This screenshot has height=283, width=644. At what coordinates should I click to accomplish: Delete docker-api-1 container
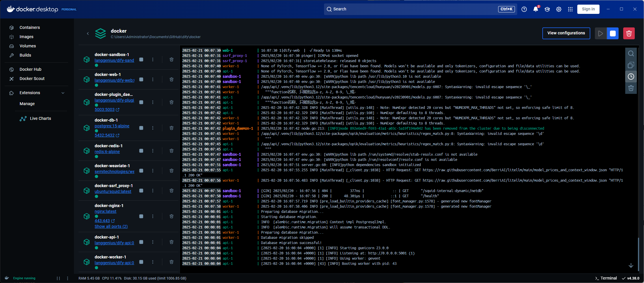[x=172, y=242]
